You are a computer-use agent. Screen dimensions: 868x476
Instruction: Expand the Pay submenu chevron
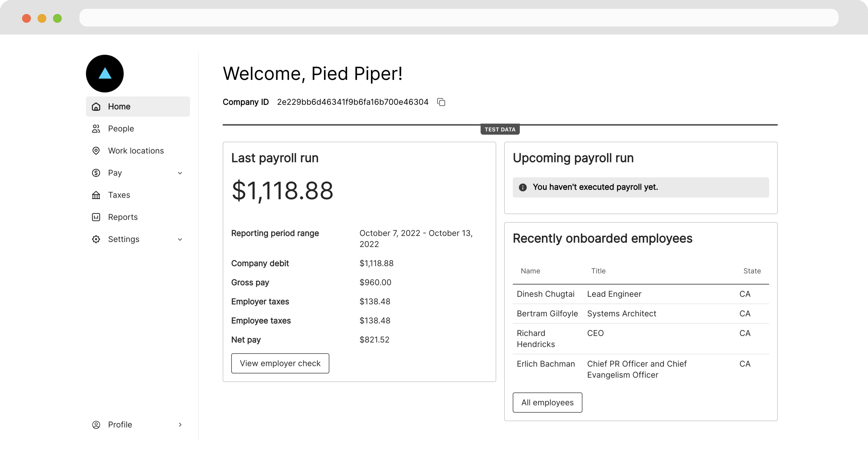click(x=180, y=173)
